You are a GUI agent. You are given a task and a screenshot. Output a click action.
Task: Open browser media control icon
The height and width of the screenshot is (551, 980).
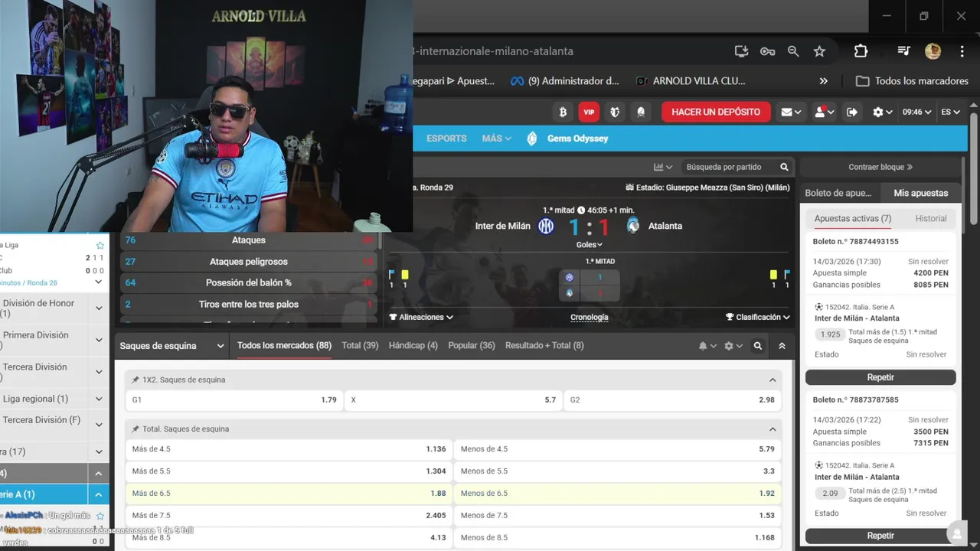[904, 51]
